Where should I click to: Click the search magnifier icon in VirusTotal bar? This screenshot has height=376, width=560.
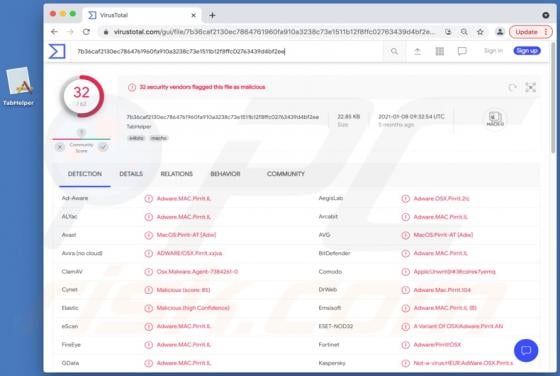(394, 51)
